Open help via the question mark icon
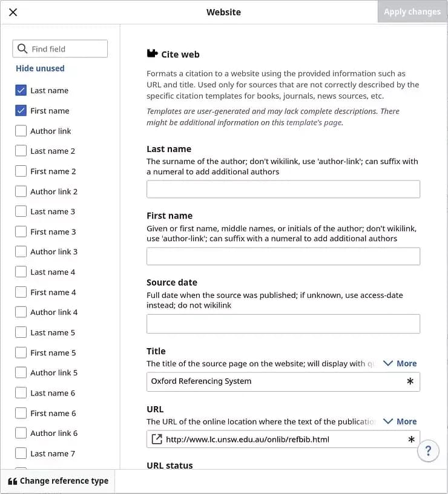The image size is (448, 494). 428,451
